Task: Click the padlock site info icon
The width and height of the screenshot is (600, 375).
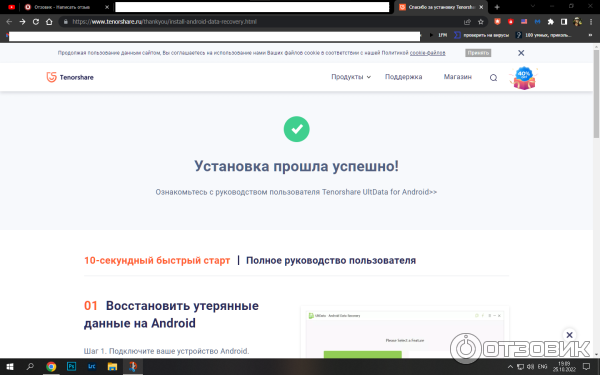Action: (x=65, y=22)
